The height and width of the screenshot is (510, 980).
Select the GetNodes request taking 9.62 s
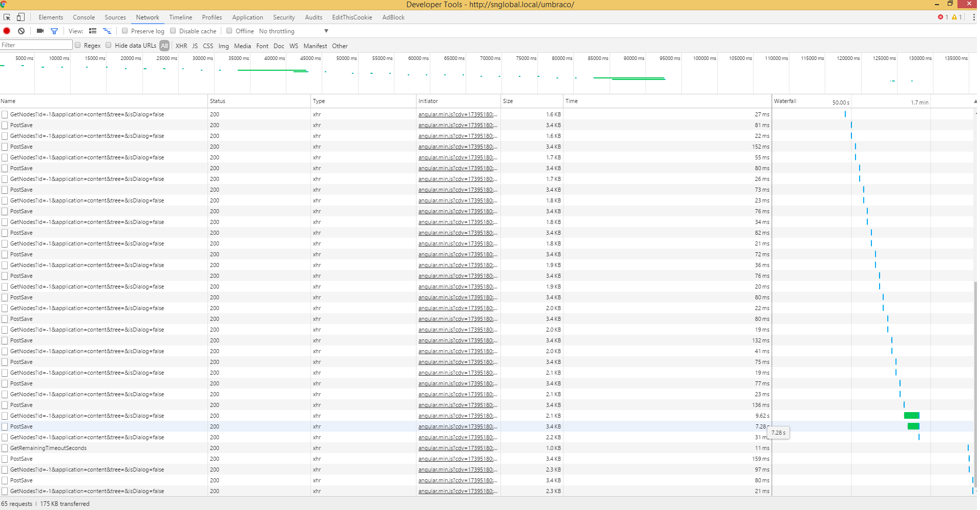click(x=87, y=416)
